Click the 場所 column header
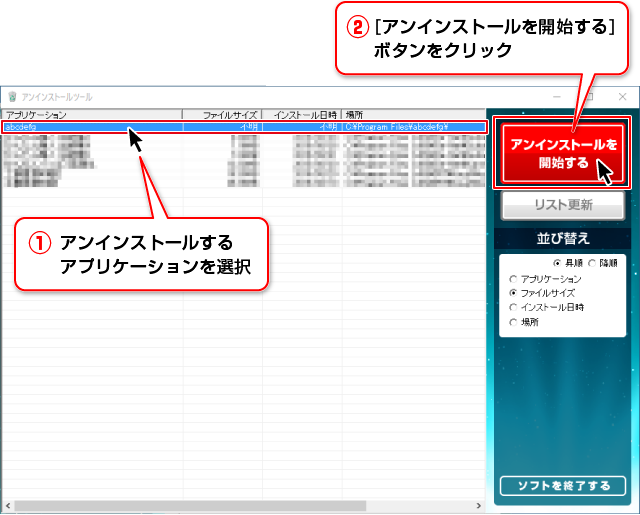The width and height of the screenshot is (640, 515). coord(413,115)
